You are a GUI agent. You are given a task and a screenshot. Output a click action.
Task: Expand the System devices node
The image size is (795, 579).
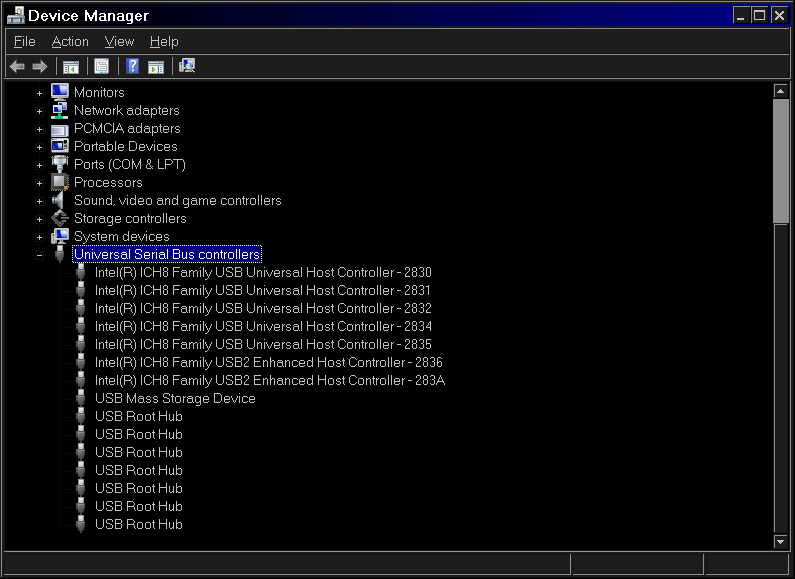pos(40,237)
